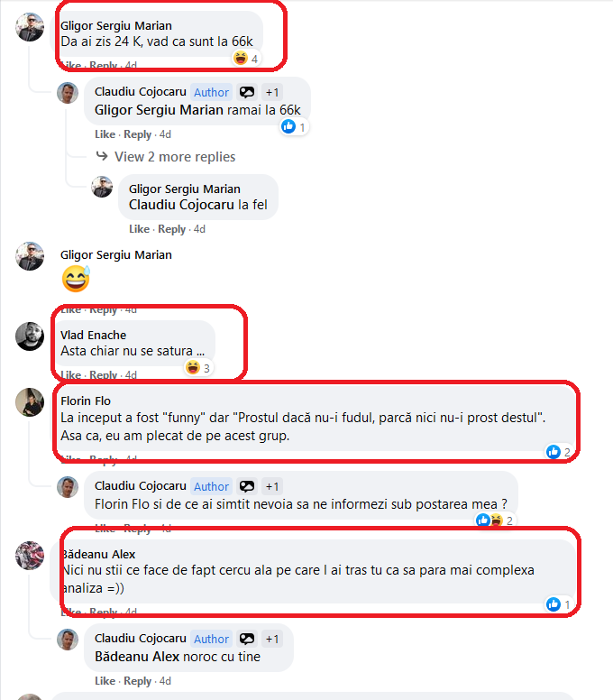Image resolution: width=613 pixels, height=700 pixels.
Task: Open the like reaction on Bădeanu Alex's comment
Action: click(559, 604)
